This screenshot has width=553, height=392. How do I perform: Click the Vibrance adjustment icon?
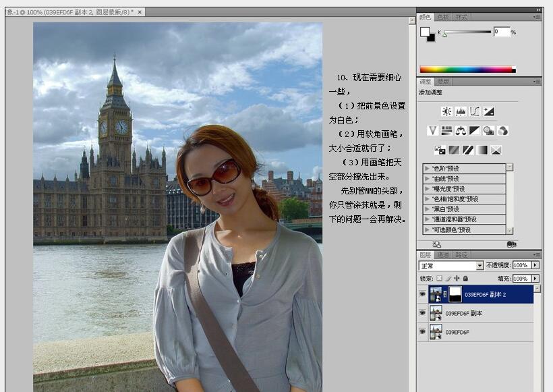coord(432,131)
